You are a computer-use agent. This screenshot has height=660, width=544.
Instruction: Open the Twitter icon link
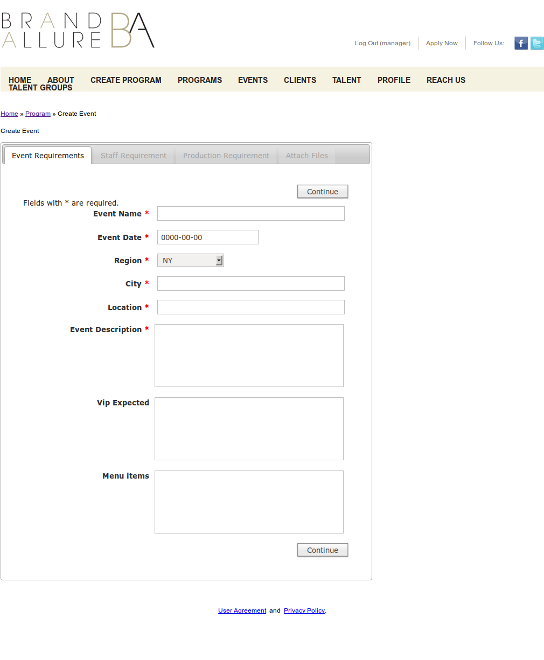click(x=537, y=43)
